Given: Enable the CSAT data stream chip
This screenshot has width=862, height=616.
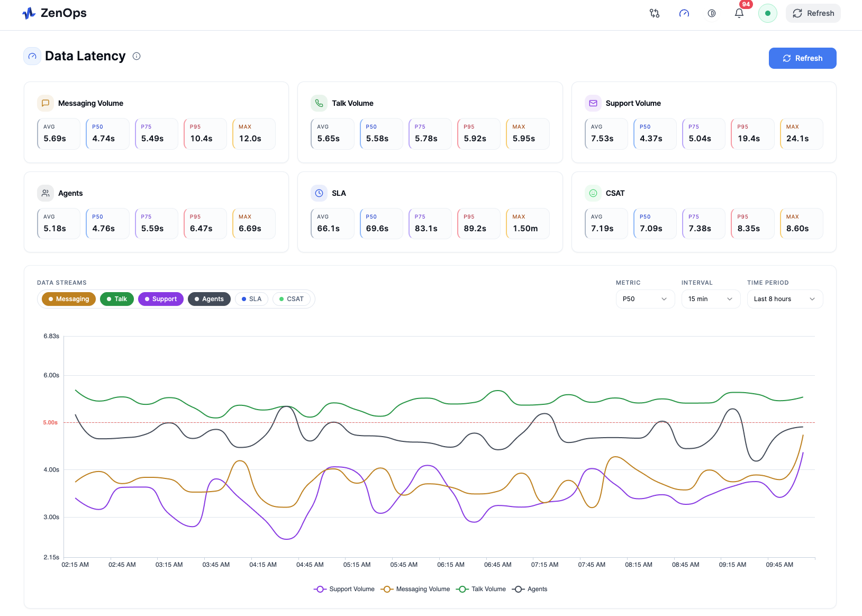Looking at the screenshot, I should pos(292,299).
